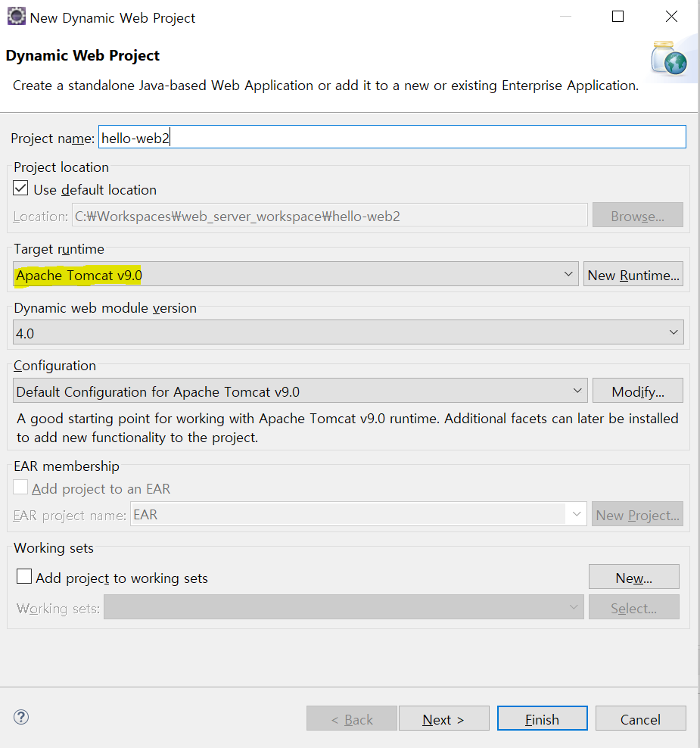Click the New... working set button
This screenshot has height=748, width=700.
pos(633,577)
